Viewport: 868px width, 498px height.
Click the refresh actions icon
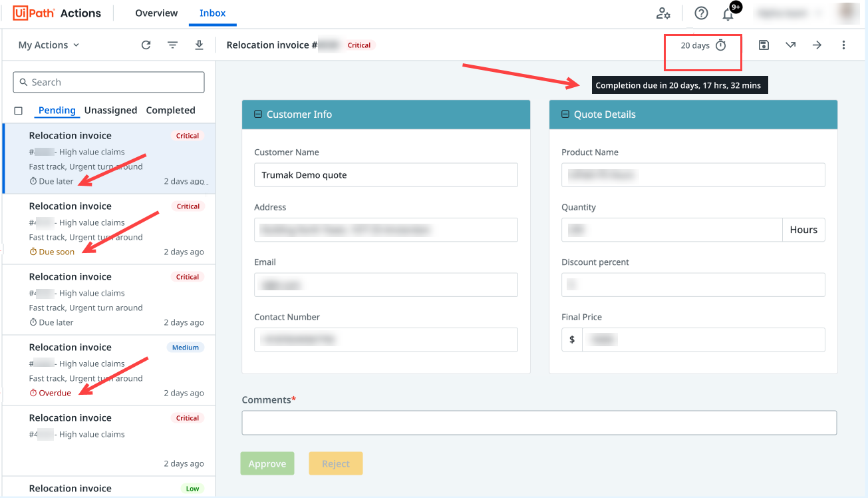146,45
